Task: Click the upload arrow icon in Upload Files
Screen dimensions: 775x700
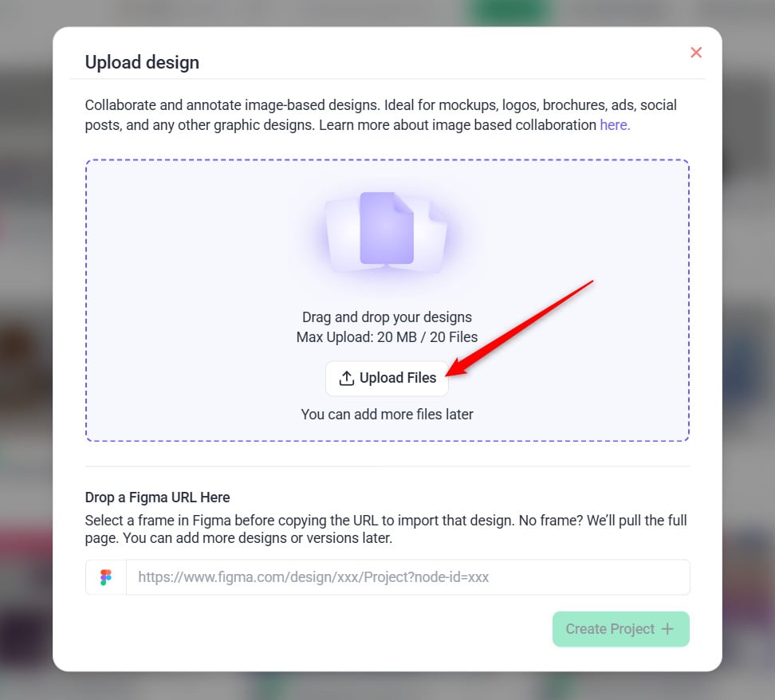Action: pyautogui.click(x=347, y=379)
